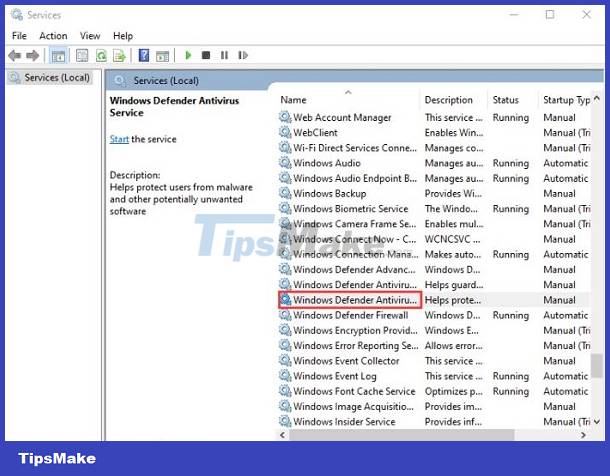
Task: Click gear icon next to WebClient
Action: (285, 132)
